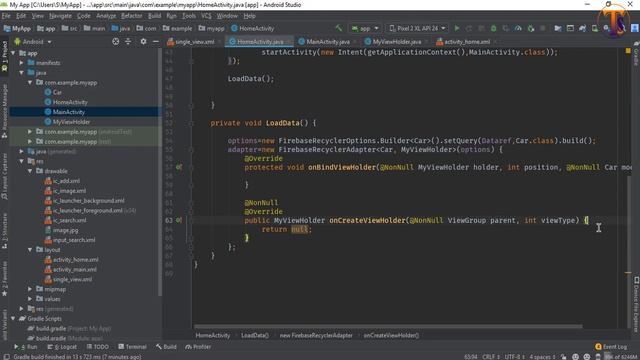640x360 pixels.
Task: Switch to the activity_home.xml tab
Action: coord(467,42)
